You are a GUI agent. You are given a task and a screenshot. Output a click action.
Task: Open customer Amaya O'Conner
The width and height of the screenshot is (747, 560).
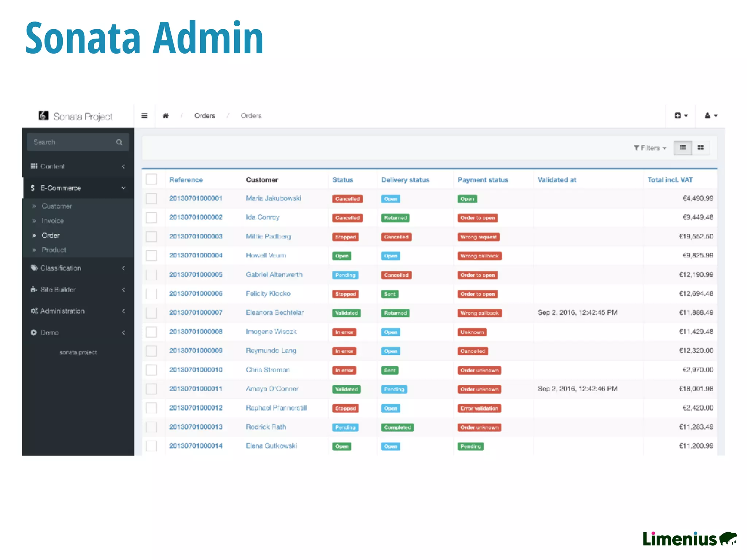click(272, 389)
